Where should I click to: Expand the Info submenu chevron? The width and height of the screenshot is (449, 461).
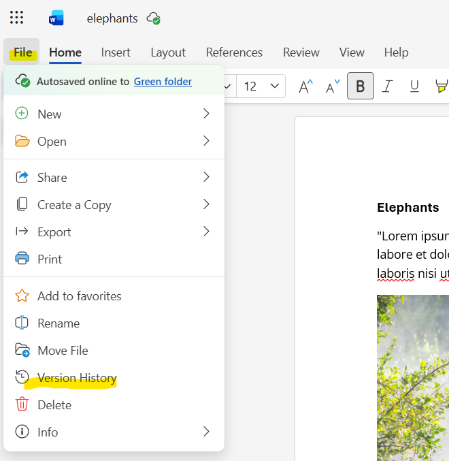(206, 432)
